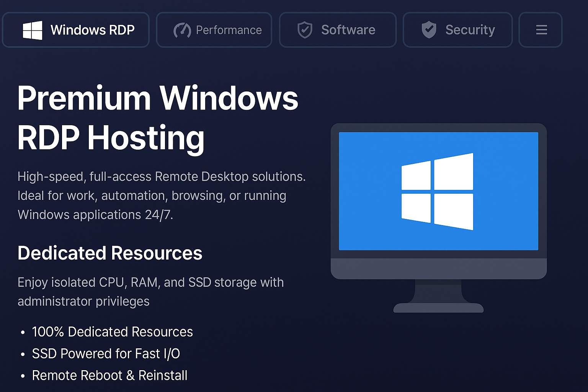Select the SSD Powered for Fast I/O bullet
The image size is (588, 392).
(100, 354)
